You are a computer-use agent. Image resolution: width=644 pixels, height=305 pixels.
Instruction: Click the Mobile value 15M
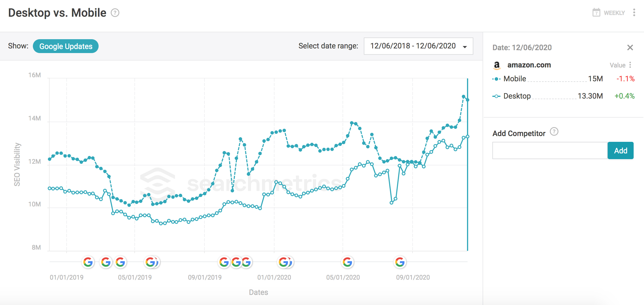tap(595, 79)
